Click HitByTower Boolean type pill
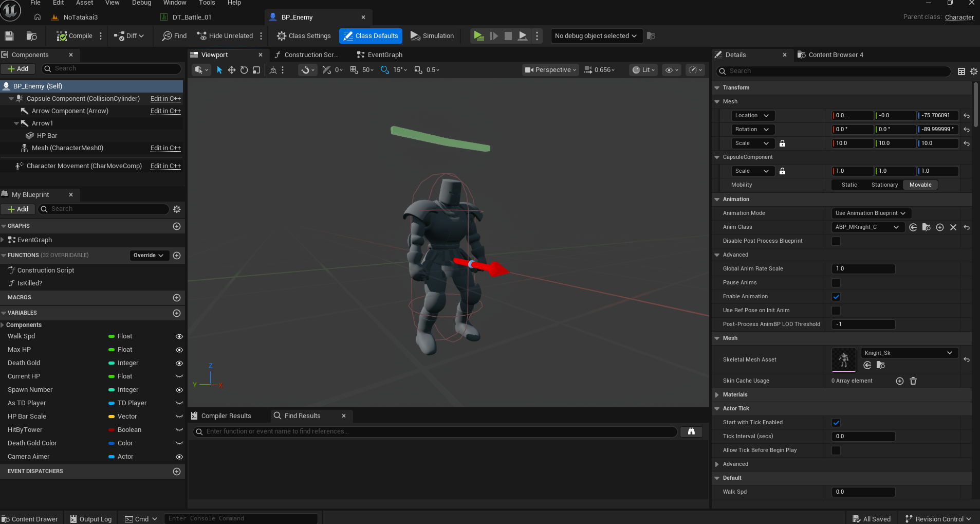Screen dimensions: 980x524 pyautogui.click(x=112, y=430)
